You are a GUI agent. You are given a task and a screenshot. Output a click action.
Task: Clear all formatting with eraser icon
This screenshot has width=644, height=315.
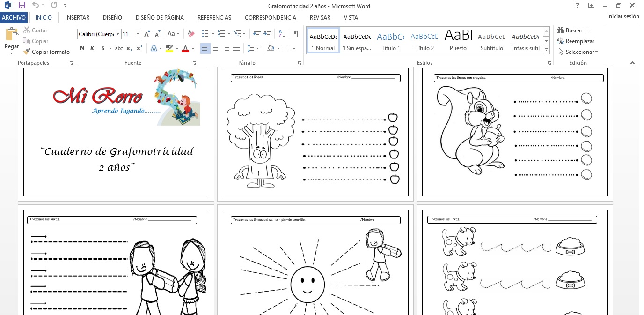point(191,34)
